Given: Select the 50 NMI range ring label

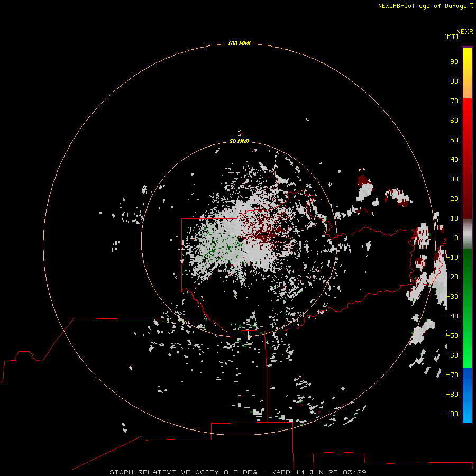Looking at the screenshot, I should (x=239, y=141).
